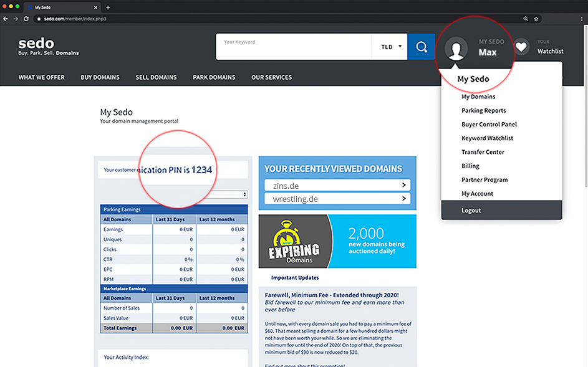Click Logout in the account menu
588x367 pixels.
click(502, 211)
